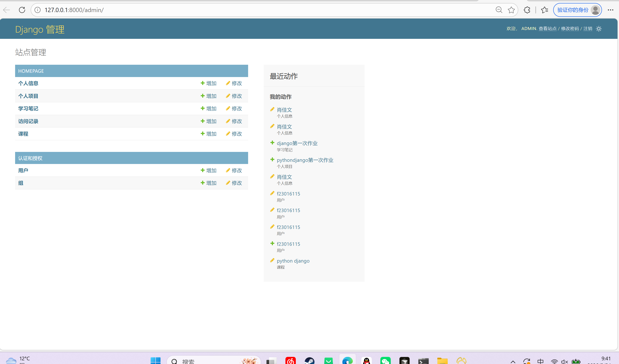Viewport: 619px width, 364px height.
Task: Open recent action pythondjango第一次作业
Action: pos(305,160)
